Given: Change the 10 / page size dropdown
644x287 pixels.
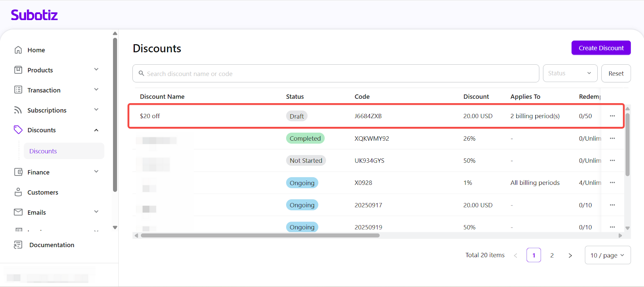Looking at the screenshot, I should point(607,255).
